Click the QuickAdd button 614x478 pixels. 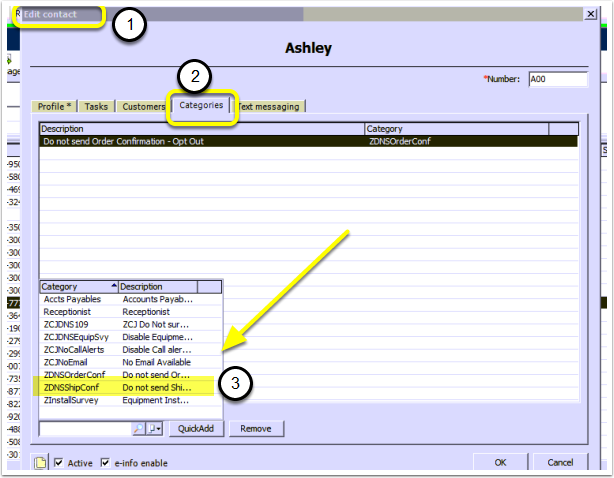(x=196, y=429)
